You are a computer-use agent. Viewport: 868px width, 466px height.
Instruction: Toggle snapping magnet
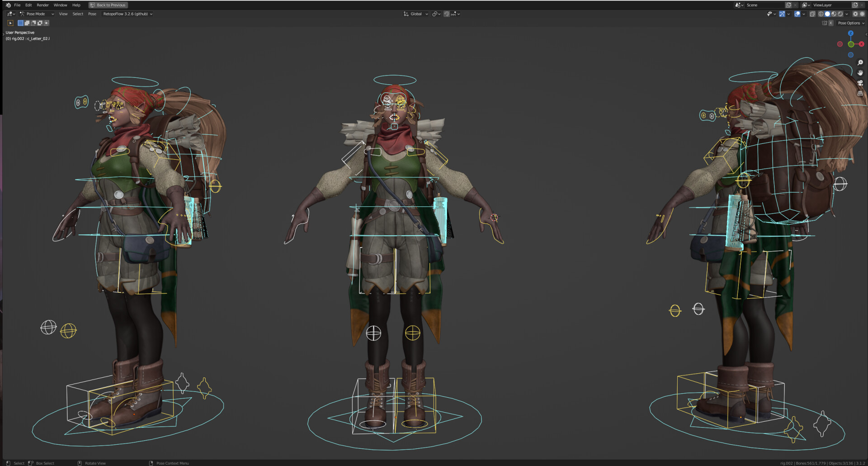click(446, 14)
